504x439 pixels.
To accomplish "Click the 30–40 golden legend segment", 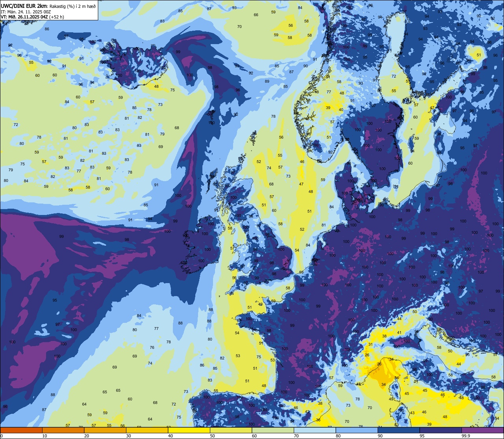I will pos(147,430).
